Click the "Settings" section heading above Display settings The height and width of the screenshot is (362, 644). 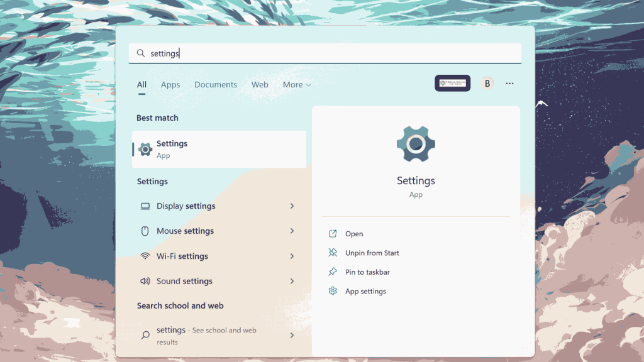click(152, 182)
